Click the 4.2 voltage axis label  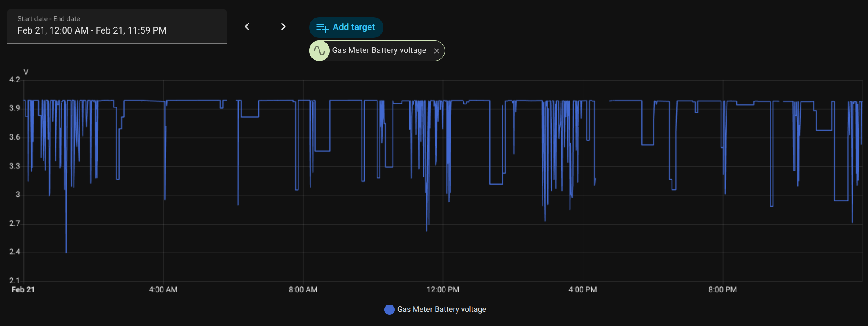15,79
